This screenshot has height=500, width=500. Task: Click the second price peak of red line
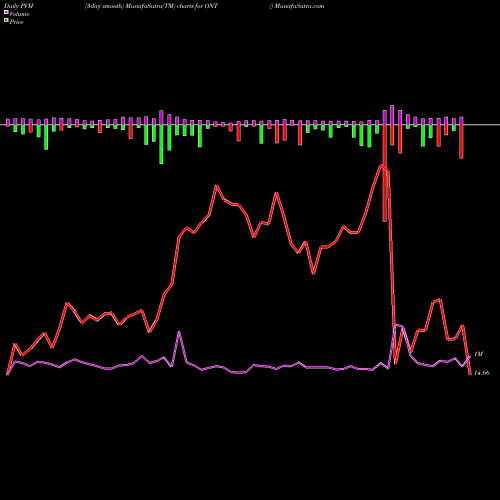[217, 186]
